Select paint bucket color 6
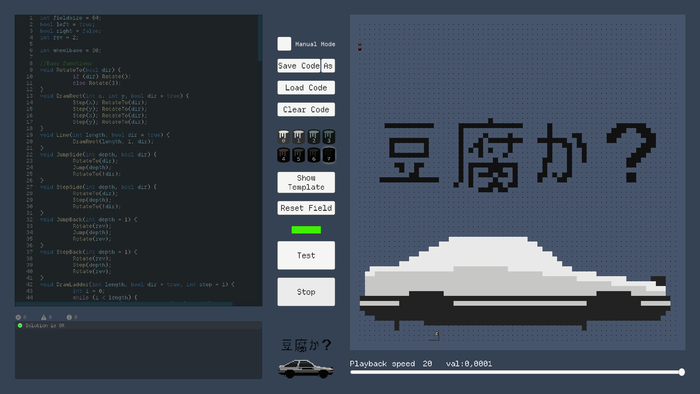 [314, 155]
